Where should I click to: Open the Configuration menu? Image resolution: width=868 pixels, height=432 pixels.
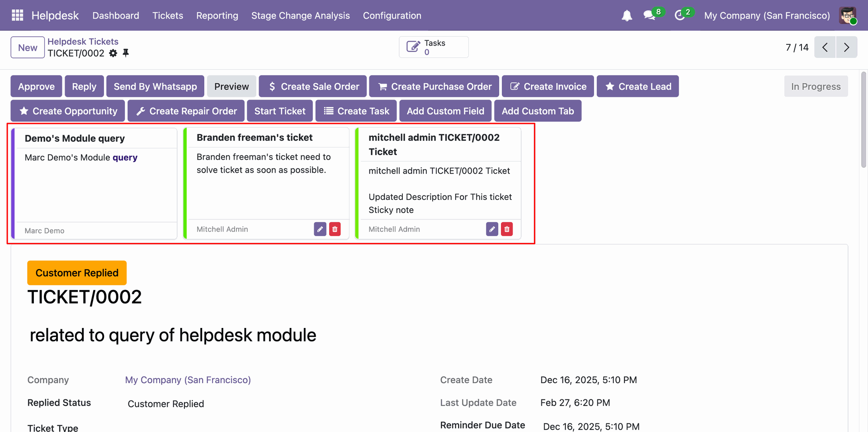[392, 15]
